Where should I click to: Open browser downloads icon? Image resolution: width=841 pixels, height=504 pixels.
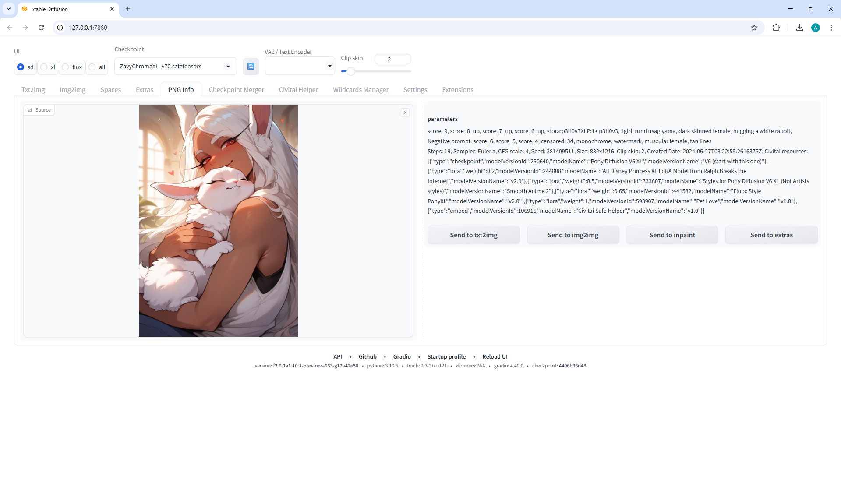(799, 28)
